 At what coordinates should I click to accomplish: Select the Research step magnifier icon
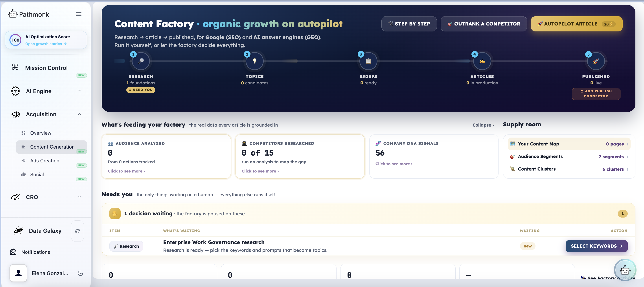click(141, 61)
